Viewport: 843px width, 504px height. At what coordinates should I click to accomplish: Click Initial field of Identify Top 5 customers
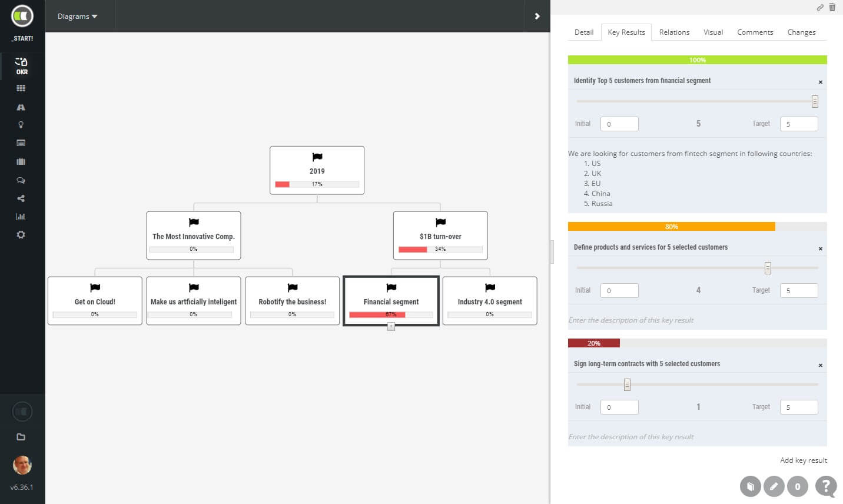point(619,124)
